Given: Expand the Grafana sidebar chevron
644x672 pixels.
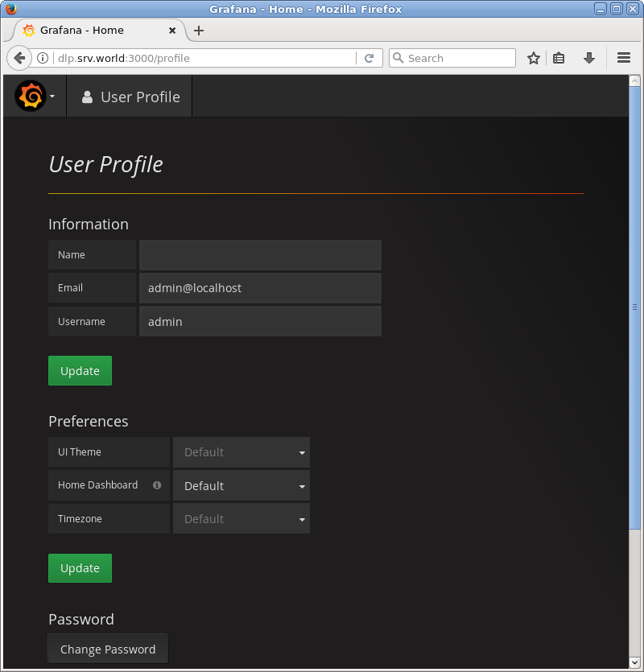Looking at the screenshot, I should point(52,96).
